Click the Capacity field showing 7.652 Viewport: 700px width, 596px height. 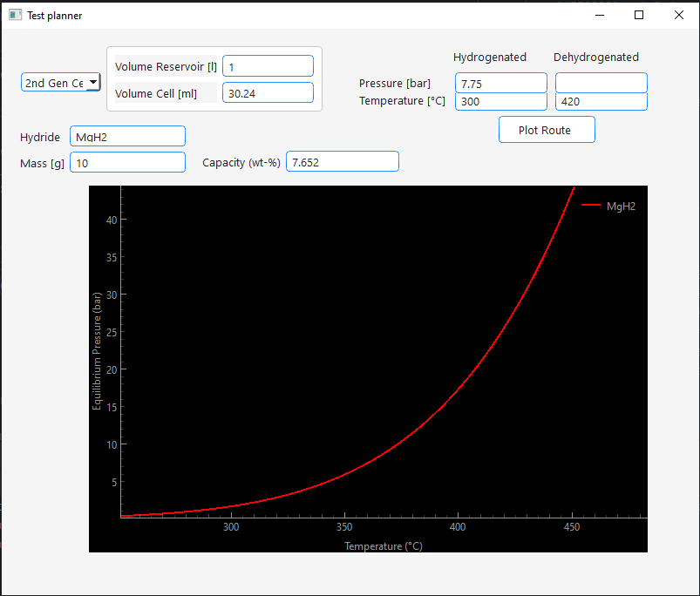342,161
